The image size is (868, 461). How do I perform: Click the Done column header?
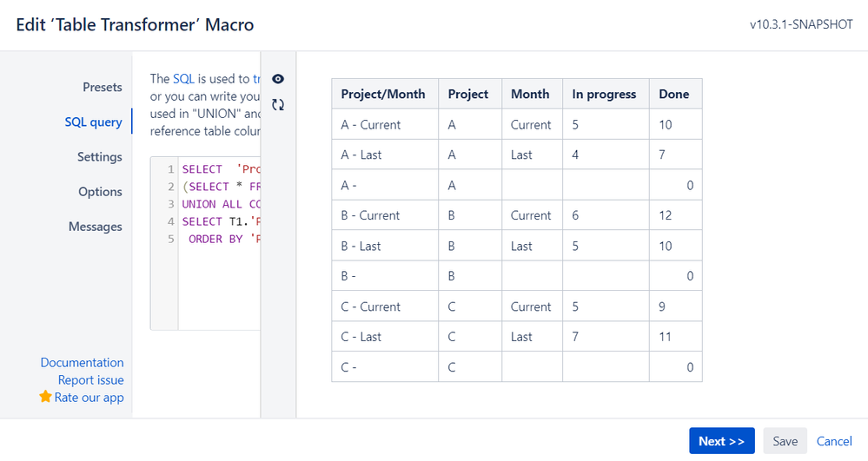(x=674, y=94)
